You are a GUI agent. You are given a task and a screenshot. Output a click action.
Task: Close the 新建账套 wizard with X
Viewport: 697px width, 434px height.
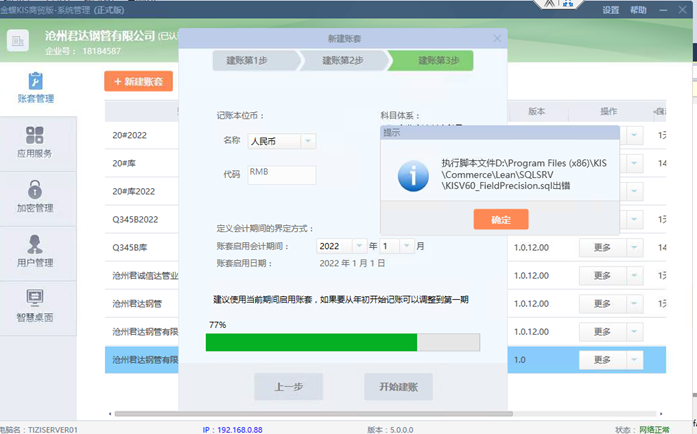click(x=497, y=39)
